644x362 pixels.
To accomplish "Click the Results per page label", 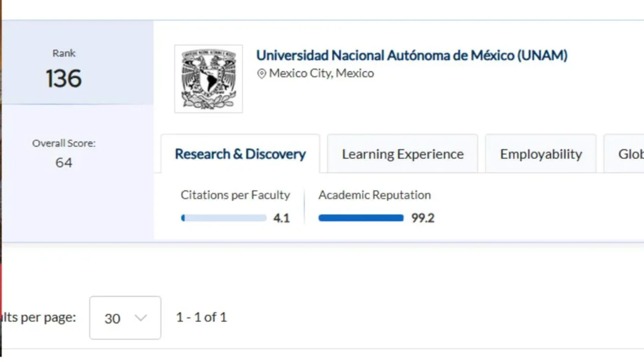I will click(x=39, y=317).
